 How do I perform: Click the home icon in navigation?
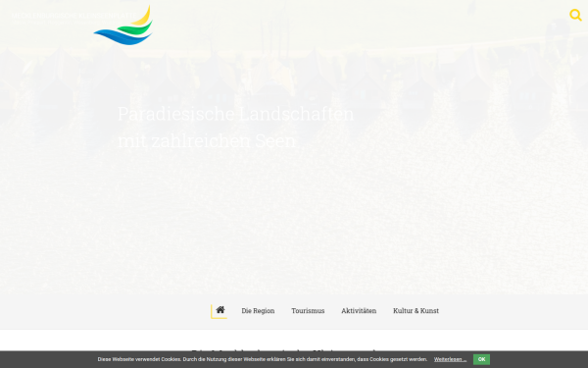tap(220, 310)
